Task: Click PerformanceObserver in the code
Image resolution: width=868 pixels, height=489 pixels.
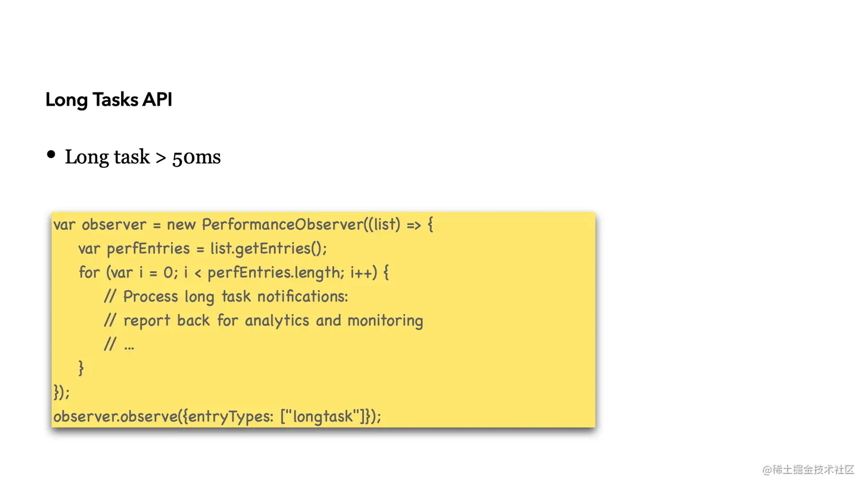Action: tap(282, 224)
